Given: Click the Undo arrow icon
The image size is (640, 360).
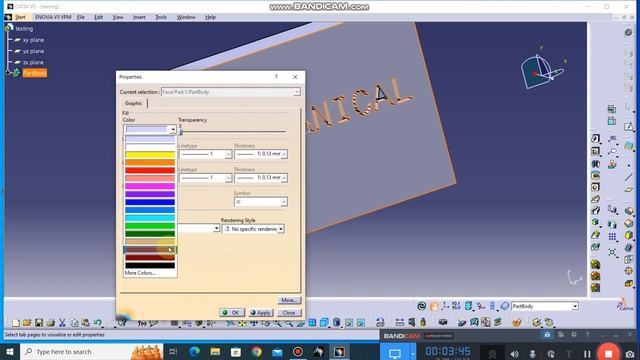Looking at the screenshot, I should (x=97, y=323).
